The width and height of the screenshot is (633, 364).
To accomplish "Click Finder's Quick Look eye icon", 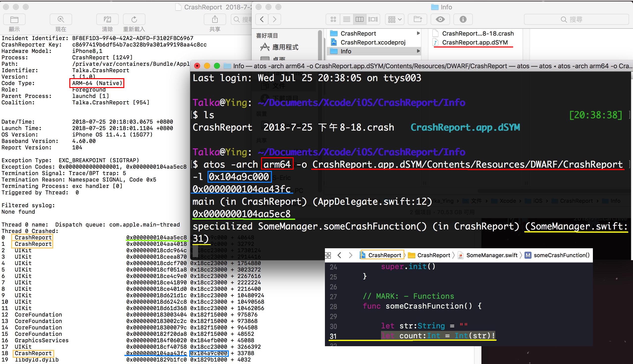I will click(x=440, y=19).
